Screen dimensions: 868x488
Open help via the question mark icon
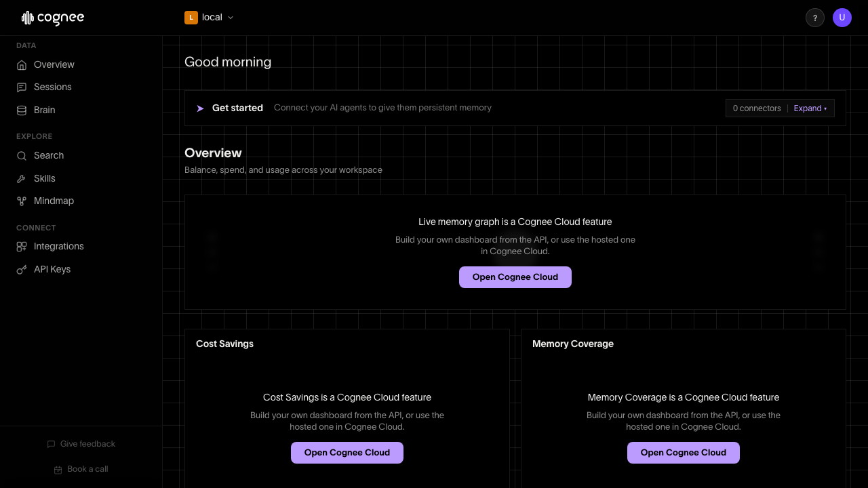pyautogui.click(x=815, y=18)
